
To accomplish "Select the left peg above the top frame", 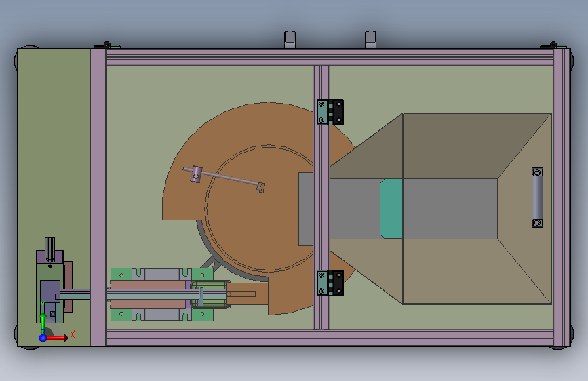I will click(290, 39).
